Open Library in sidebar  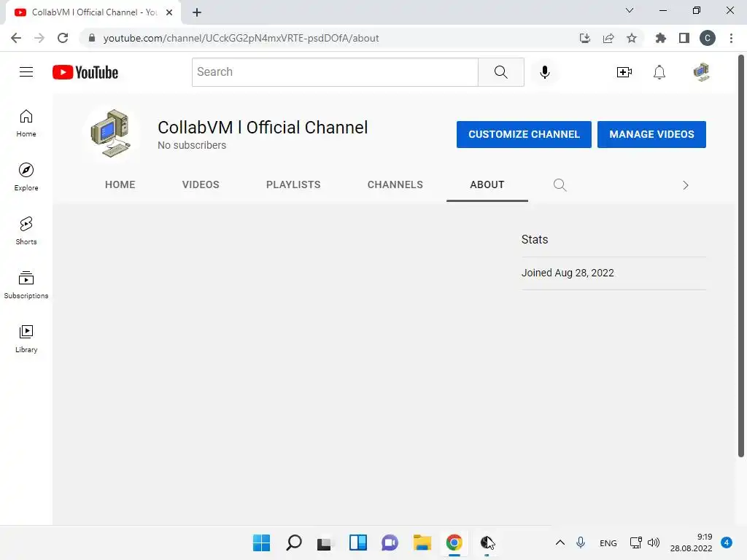pyautogui.click(x=26, y=338)
